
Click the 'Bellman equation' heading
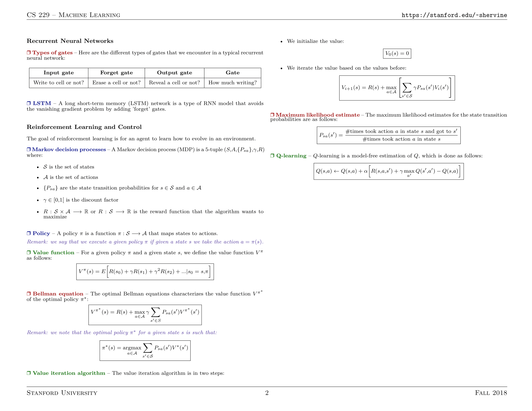coord(58,294)
